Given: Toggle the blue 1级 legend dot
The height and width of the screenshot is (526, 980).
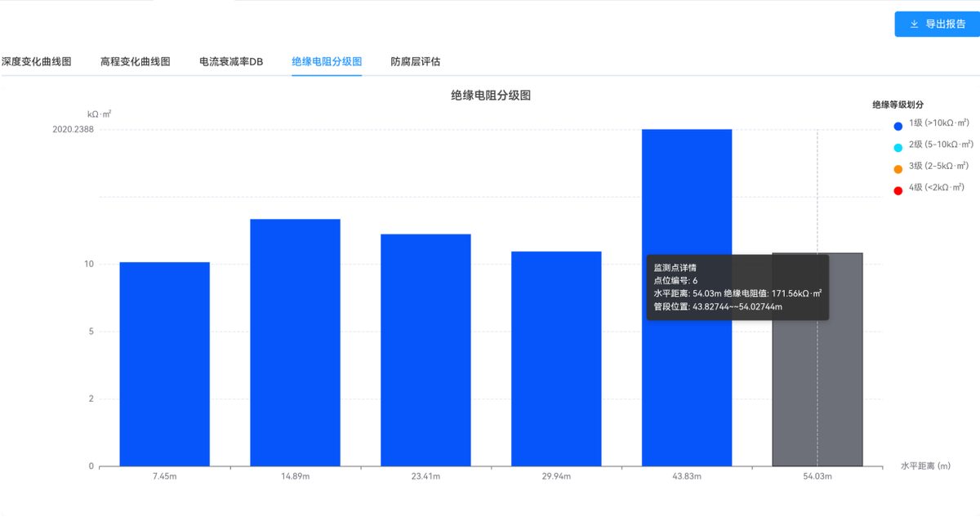Looking at the screenshot, I should pyautogui.click(x=898, y=126).
